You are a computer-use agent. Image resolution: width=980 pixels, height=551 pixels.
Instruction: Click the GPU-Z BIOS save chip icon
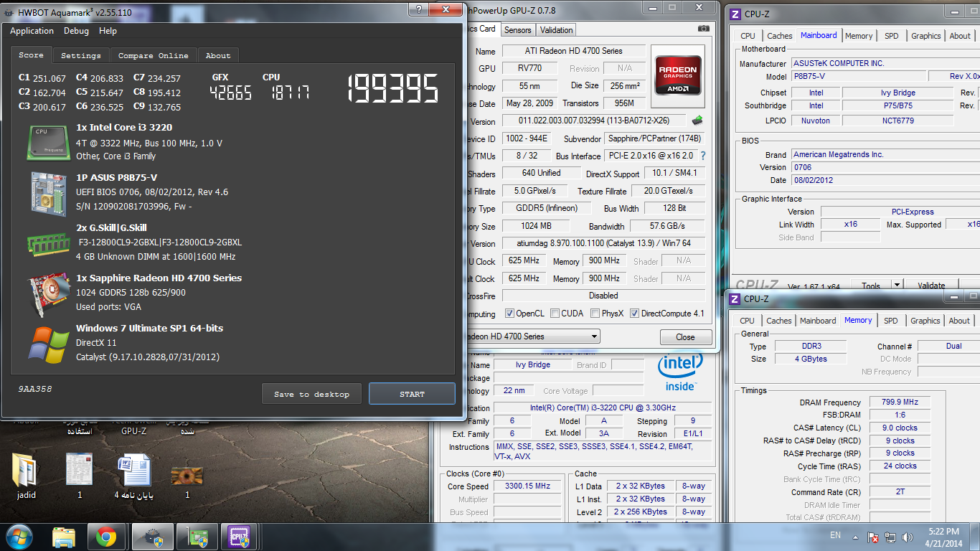click(697, 121)
